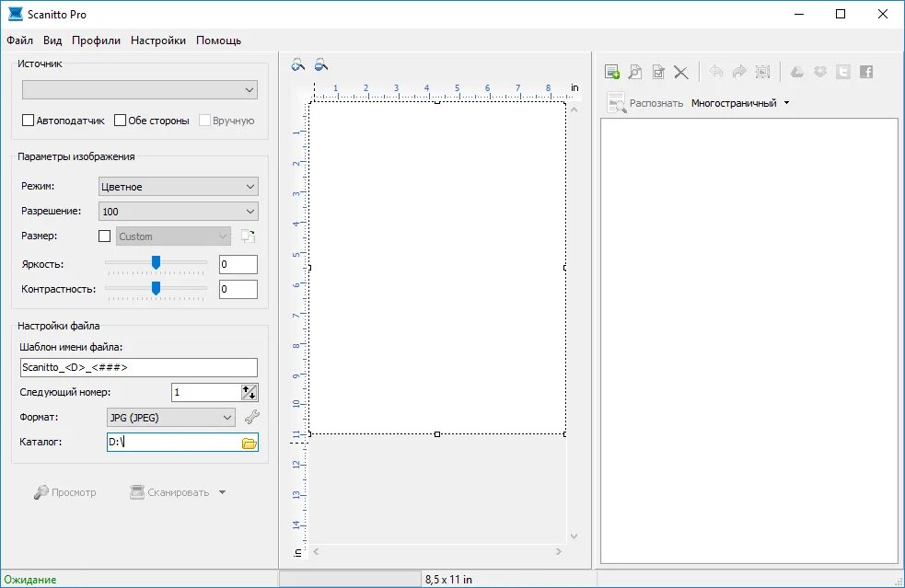Click the Google Drive upload icon
The image size is (905, 588).
[x=797, y=72]
